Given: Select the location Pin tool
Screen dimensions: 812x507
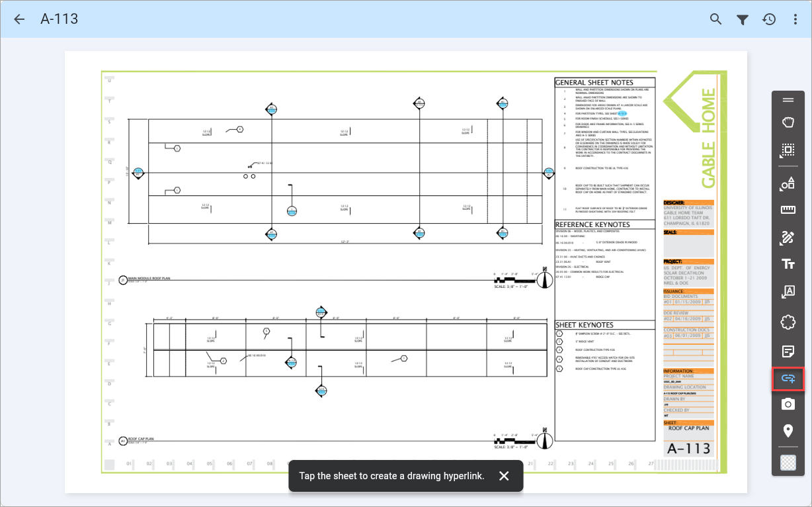Looking at the screenshot, I should [x=788, y=432].
